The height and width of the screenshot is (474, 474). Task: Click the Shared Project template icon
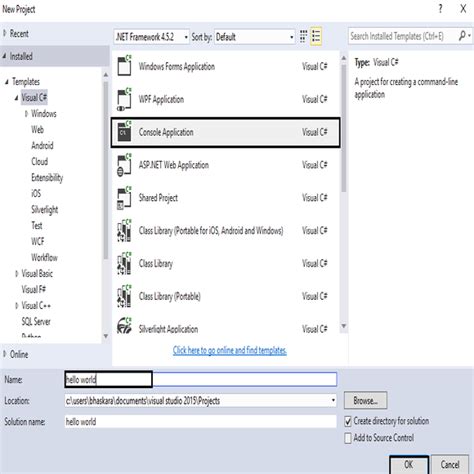pyautogui.click(x=124, y=198)
